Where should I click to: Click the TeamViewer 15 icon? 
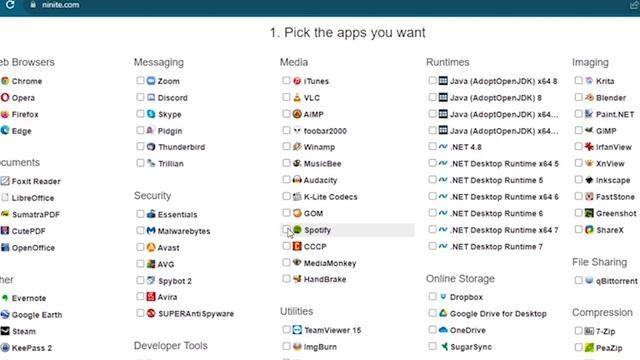(297, 330)
